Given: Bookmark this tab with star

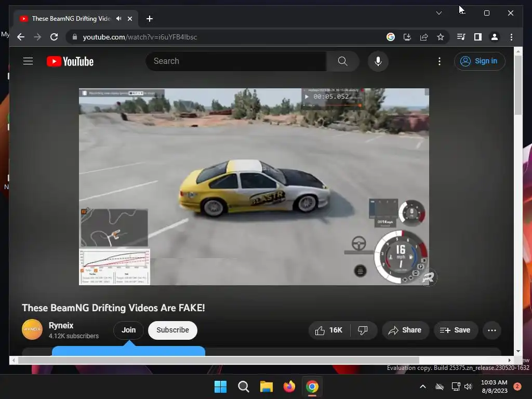Looking at the screenshot, I should point(441,37).
